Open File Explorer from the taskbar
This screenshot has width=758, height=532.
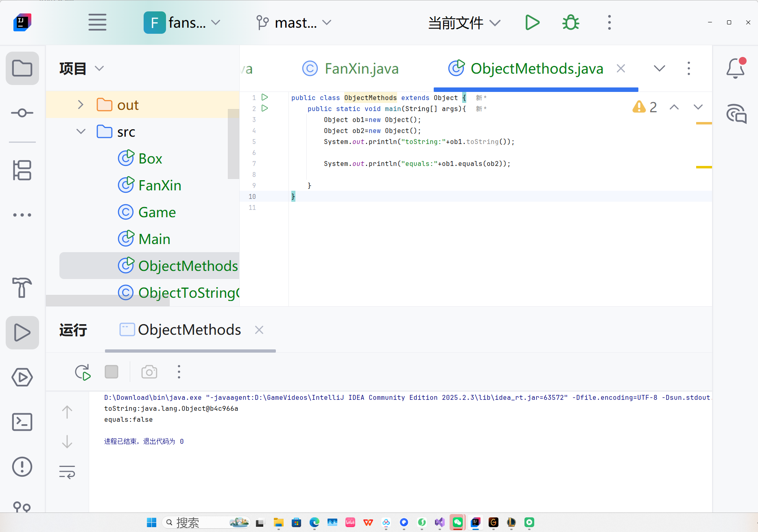point(279,522)
